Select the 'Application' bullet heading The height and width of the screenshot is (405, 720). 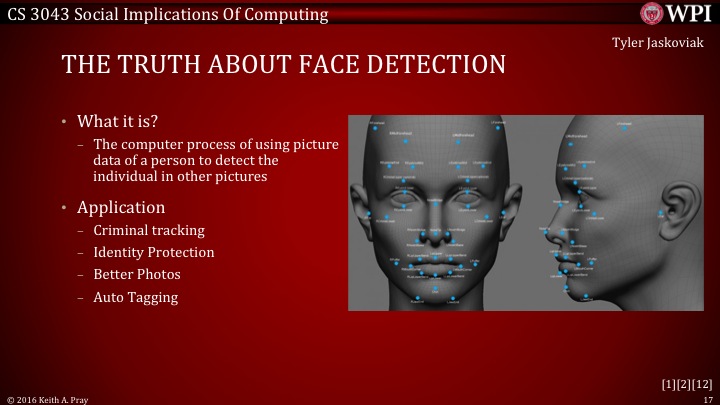pyautogui.click(x=121, y=207)
